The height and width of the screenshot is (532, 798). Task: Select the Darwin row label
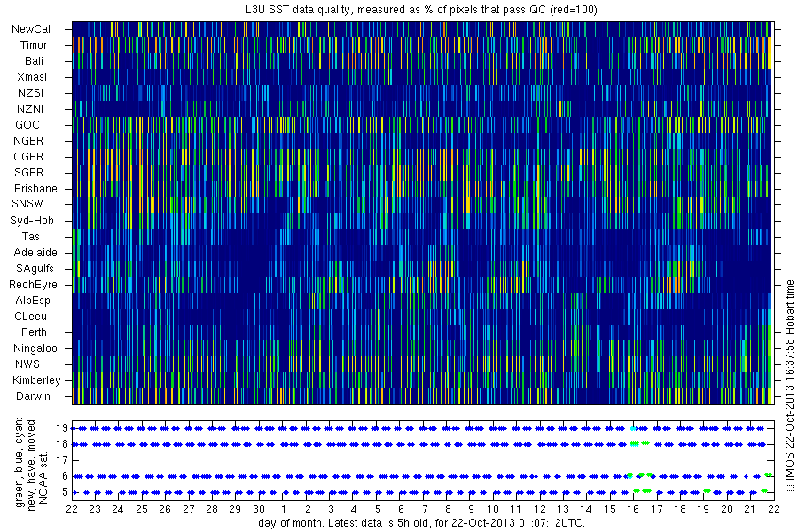33,396
